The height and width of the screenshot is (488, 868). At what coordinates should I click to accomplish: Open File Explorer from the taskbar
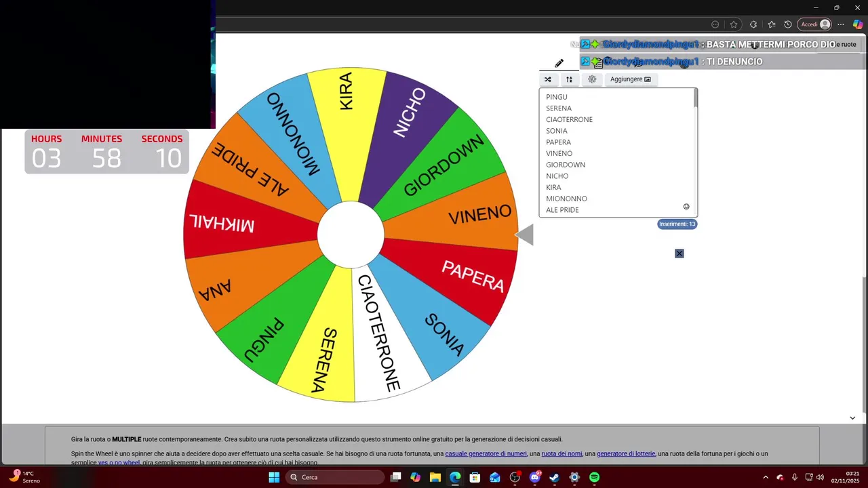(435, 477)
